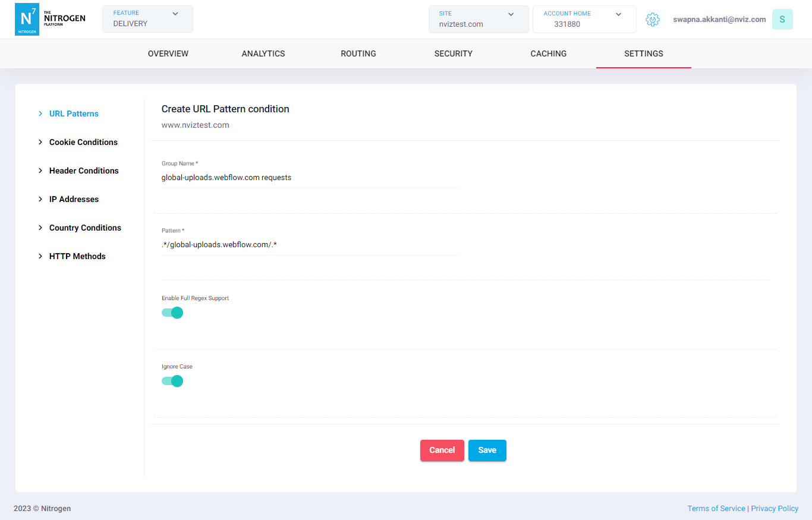The width and height of the screenshot is (812, 520).
Task: Go to the Caching tab
Action: tap(548, 53)
